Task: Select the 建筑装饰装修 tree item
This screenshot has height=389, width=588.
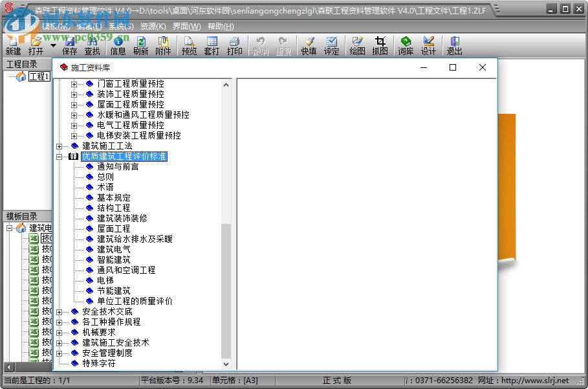Action: 122,218
